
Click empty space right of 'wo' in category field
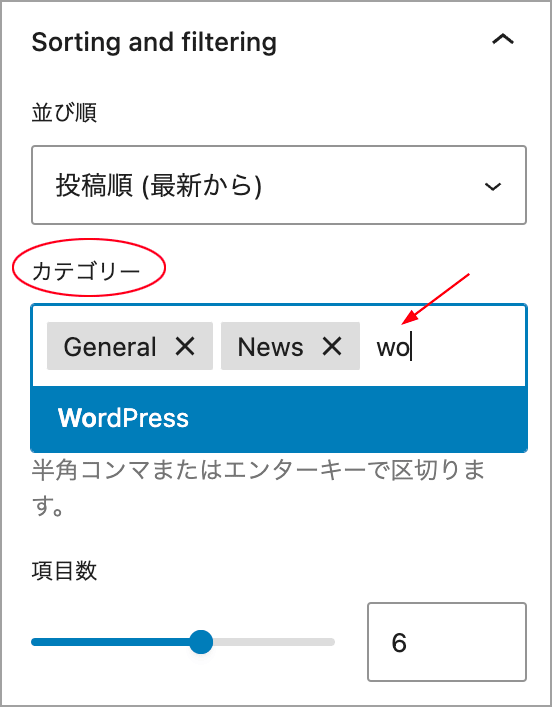(x=467, y=347)
